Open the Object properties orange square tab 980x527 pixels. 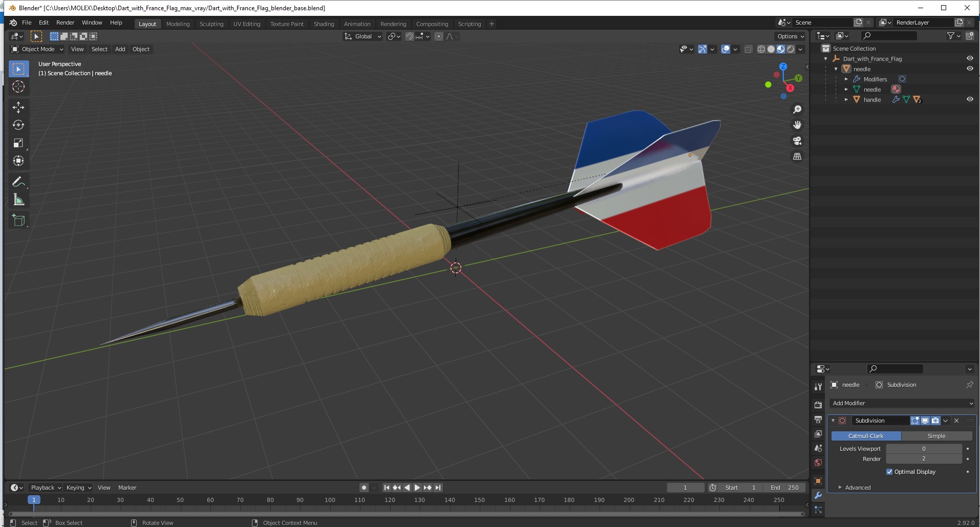(x=818, y=481)
